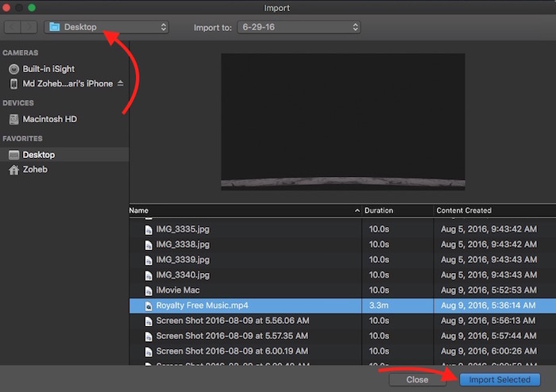Click the Royalty Free Music.mp4 file icon
The width and height of the screenshot is (556, 392).
(147, 306)
